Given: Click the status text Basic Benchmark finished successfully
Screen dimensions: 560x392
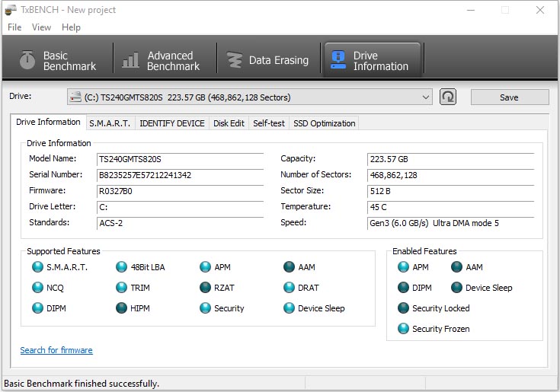Looking at the screenshot, I should pos(82,384).
